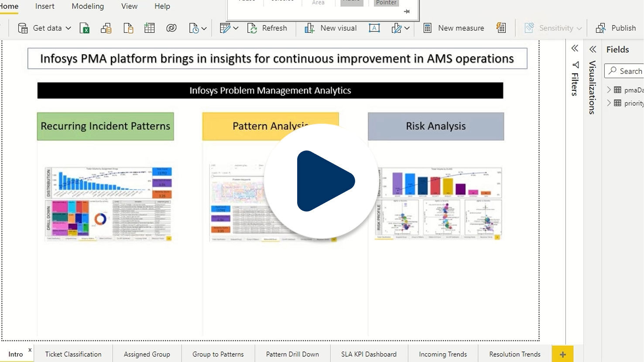The height and width of the screenshot is (362, 644).
Task: Click the SQL Server source icon
Action: 128,28
